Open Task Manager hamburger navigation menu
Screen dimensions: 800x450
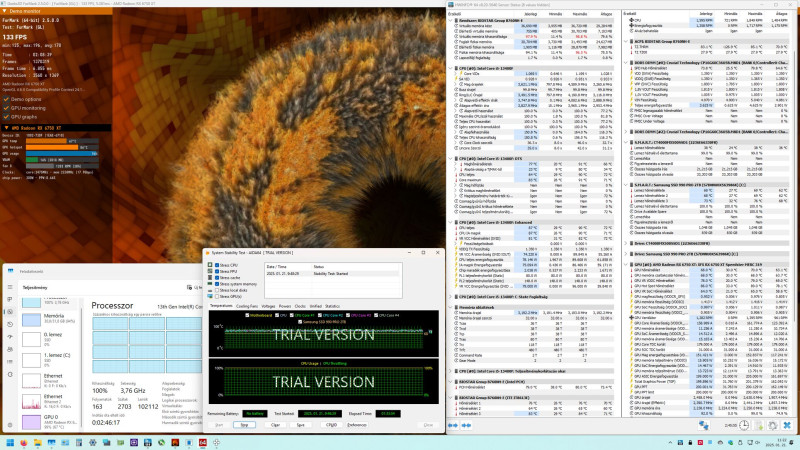10,287
